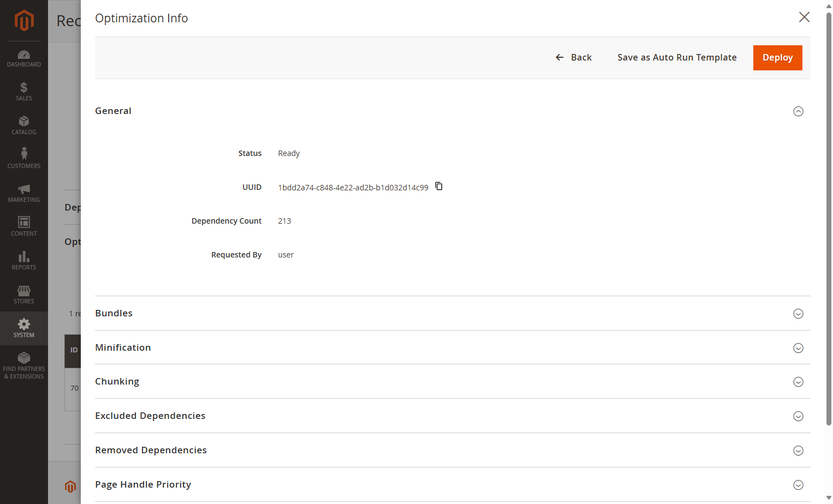Click the scroll down arrow

pos(829,498)
